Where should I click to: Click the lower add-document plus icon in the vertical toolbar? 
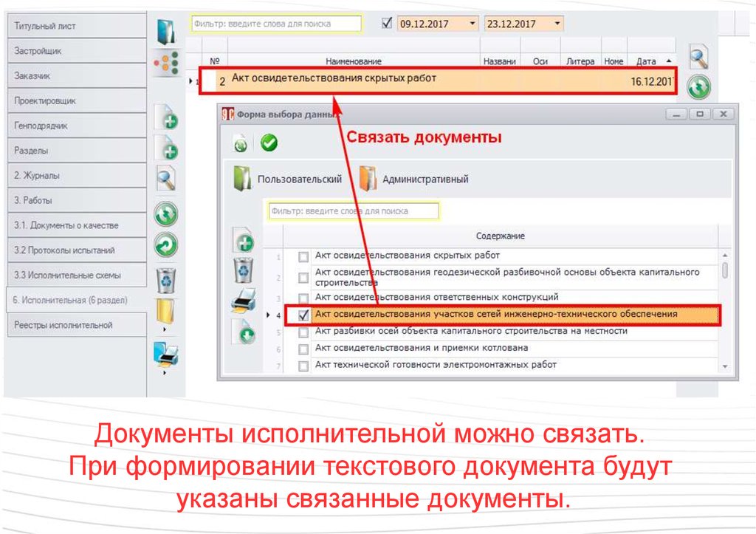[166, 147]
